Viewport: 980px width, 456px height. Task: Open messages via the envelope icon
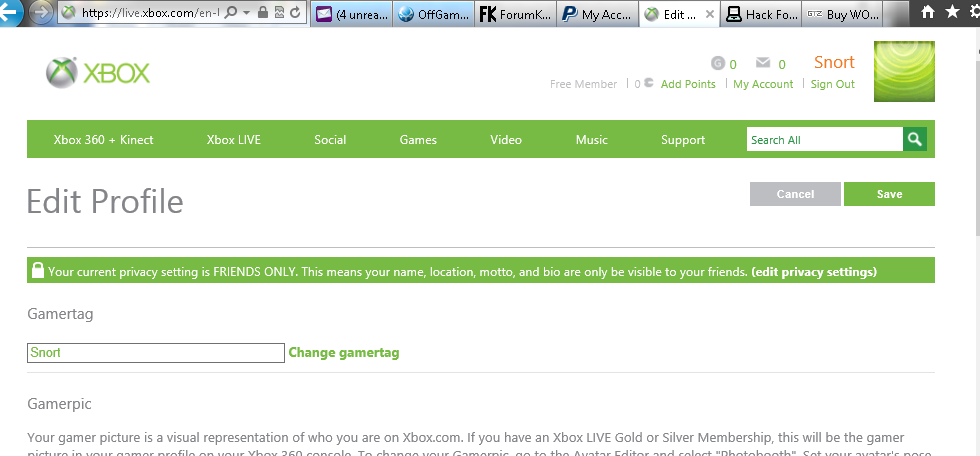coord(762,62)
